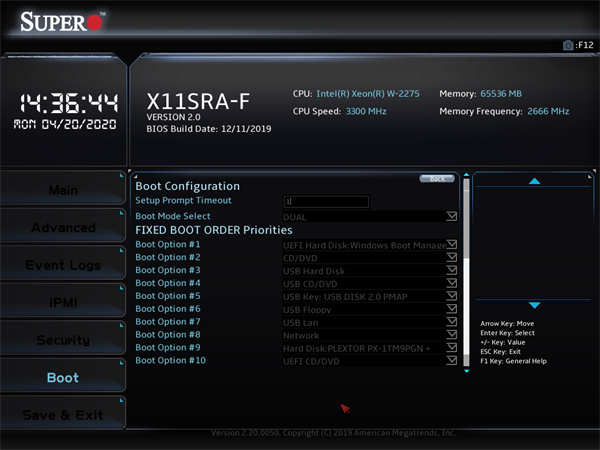
Task: Open the Boot Option #3 dropdown arrow
Action: [452, 271]
